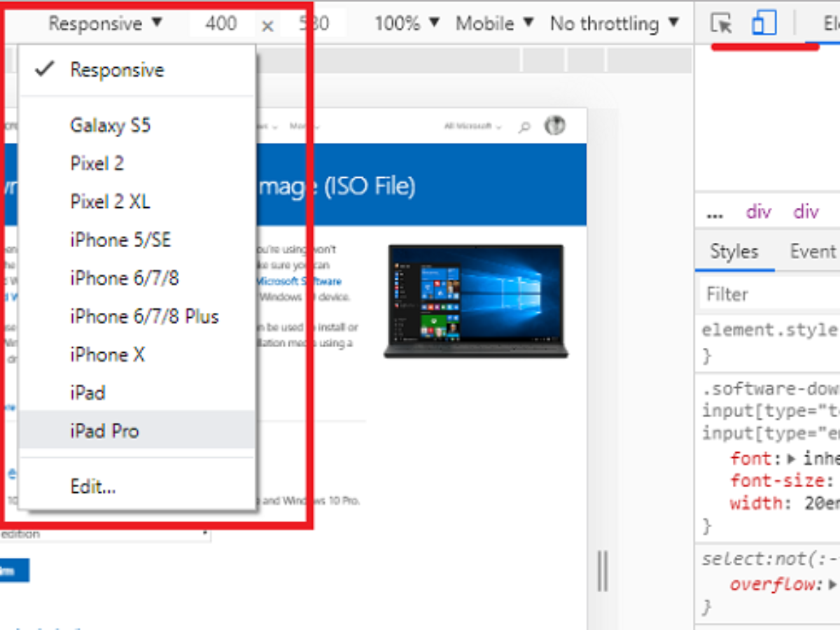Viewport: 840px width, 630px height.
Task: Click the user account avatar icon
Action: point(555,126)
